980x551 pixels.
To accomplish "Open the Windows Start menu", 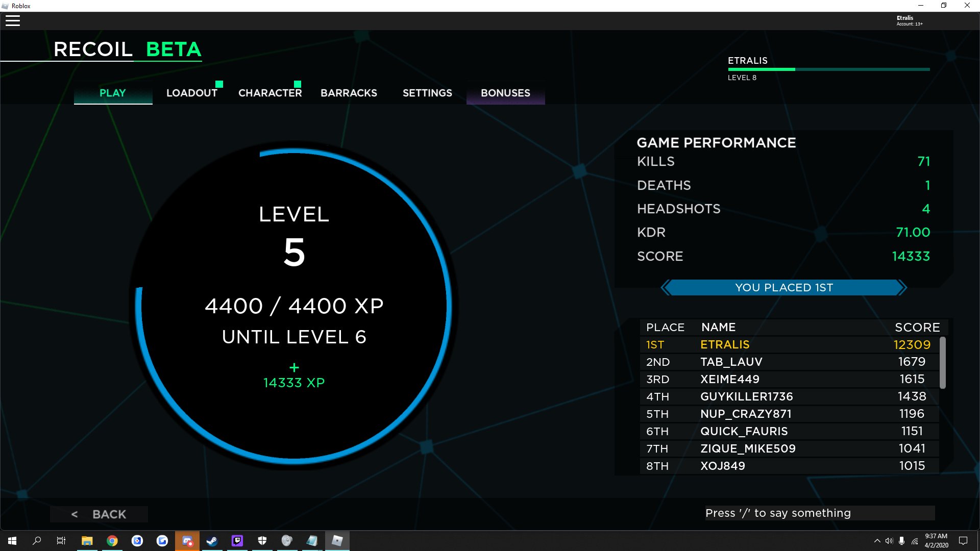I will (x=12, y=541).
